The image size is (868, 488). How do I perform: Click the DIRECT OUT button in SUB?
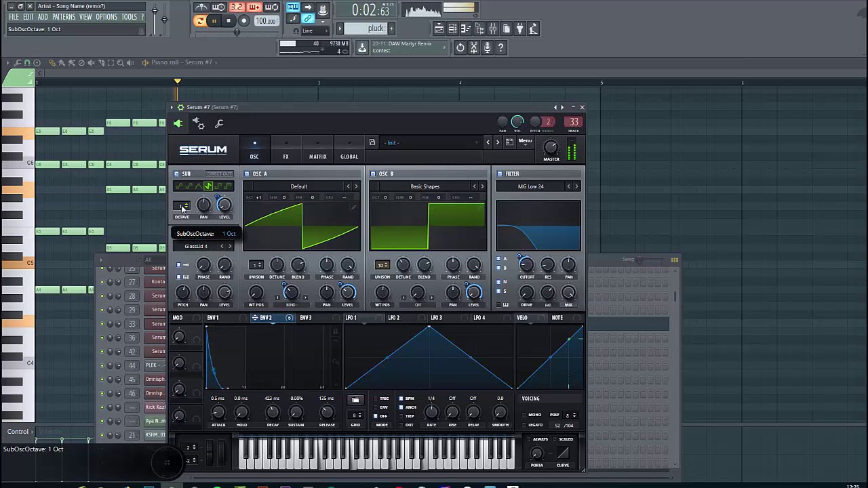(219, 174)
